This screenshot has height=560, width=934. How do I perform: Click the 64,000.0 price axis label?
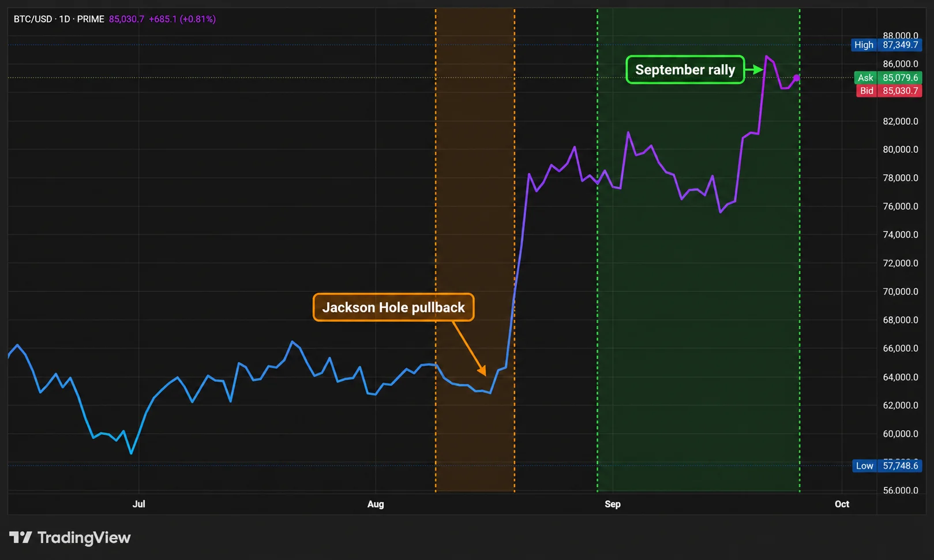coord(901,377)
